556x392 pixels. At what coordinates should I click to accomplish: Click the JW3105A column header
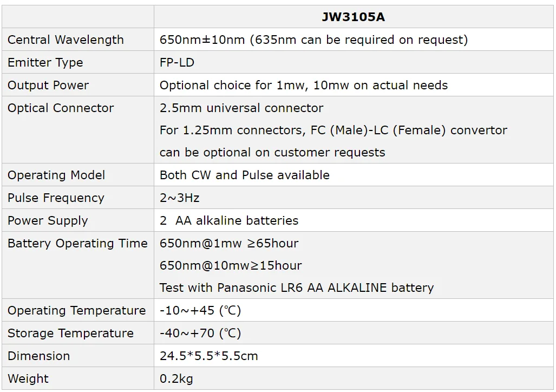pyautogui.click(x=353, y=17)
